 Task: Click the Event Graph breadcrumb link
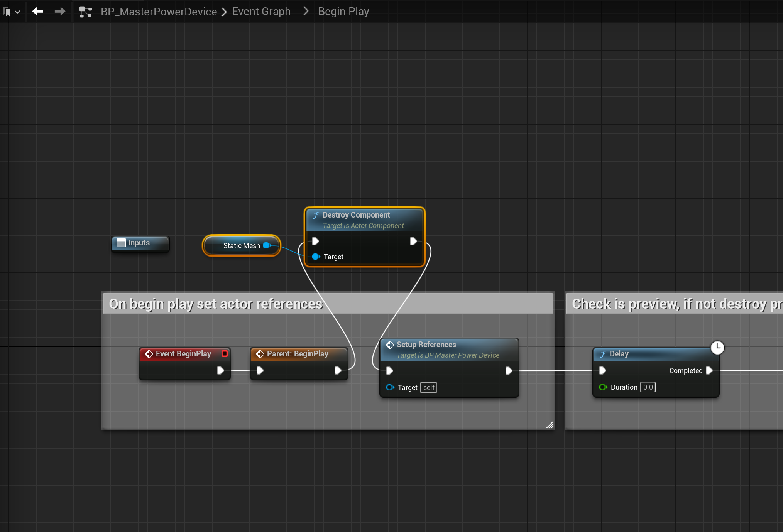(x=261, y=12)
